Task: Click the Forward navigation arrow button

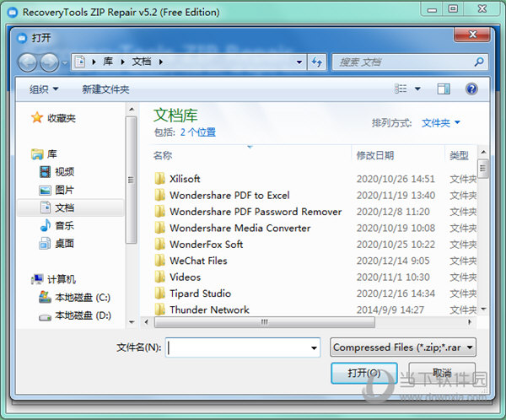Action: click(49, 62)
